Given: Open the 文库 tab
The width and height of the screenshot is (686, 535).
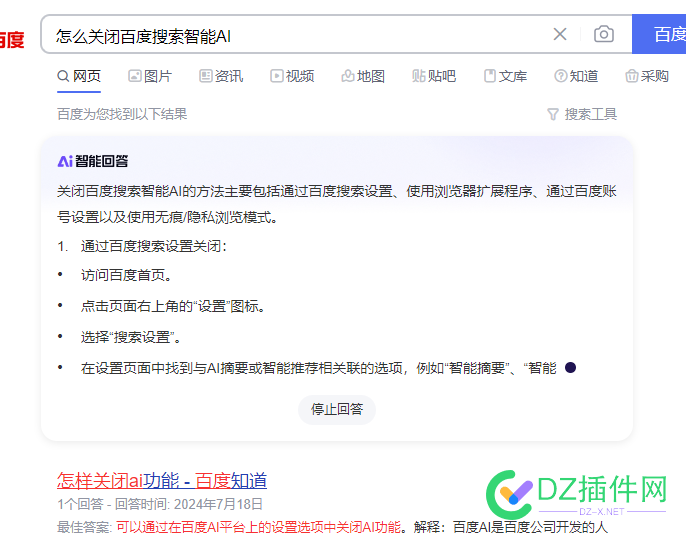Looking at the screenshot, I should (505, 76).
